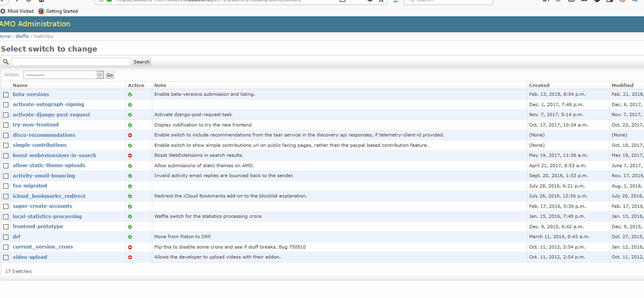Sort switches by the Active column header
The image size is (644, 298).
[136, 85]
